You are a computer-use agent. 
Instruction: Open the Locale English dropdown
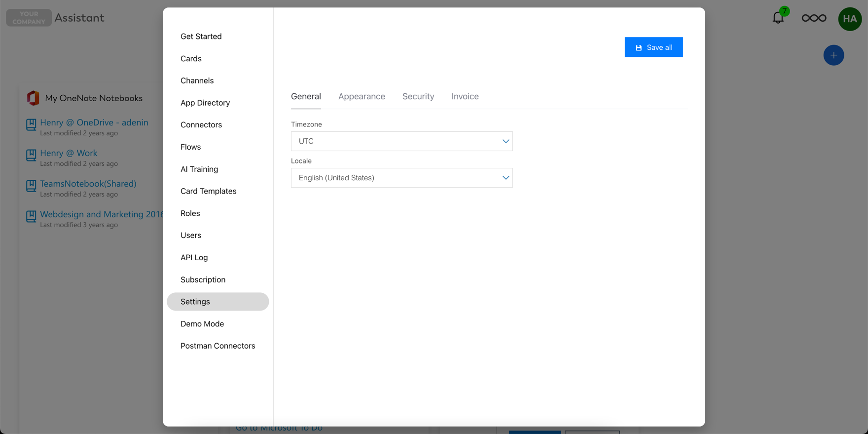pos(401,178)
